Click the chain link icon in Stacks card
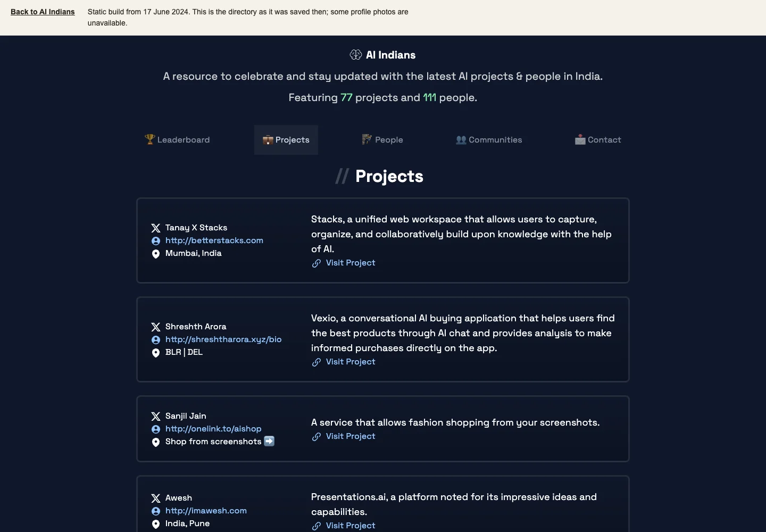Screen dimensions: 766x532 (x=317, y=263)
